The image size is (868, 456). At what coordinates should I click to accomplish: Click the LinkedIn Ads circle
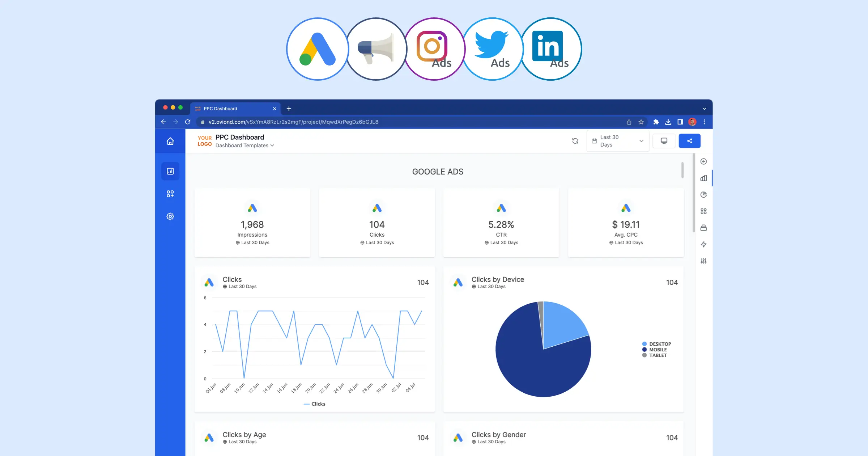click(x=551, y=49)
